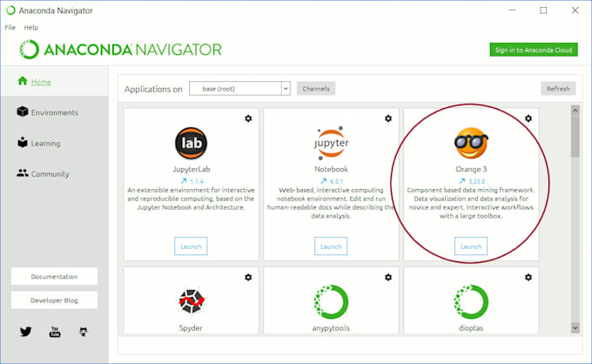Open JupyterLab settings gear
Image resolution: width=592 pixels, height=364 pixels.
click(x=248, y=118)
